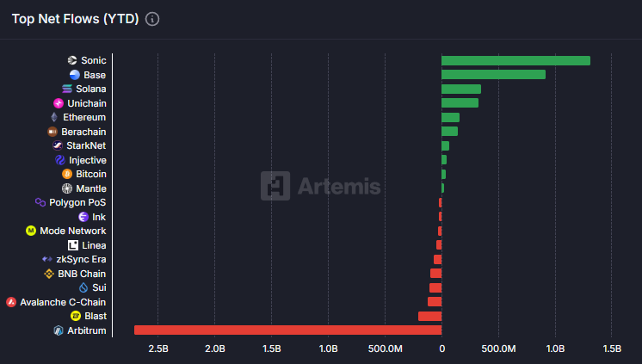Click the 2.0B axis label

click(215, 349)
